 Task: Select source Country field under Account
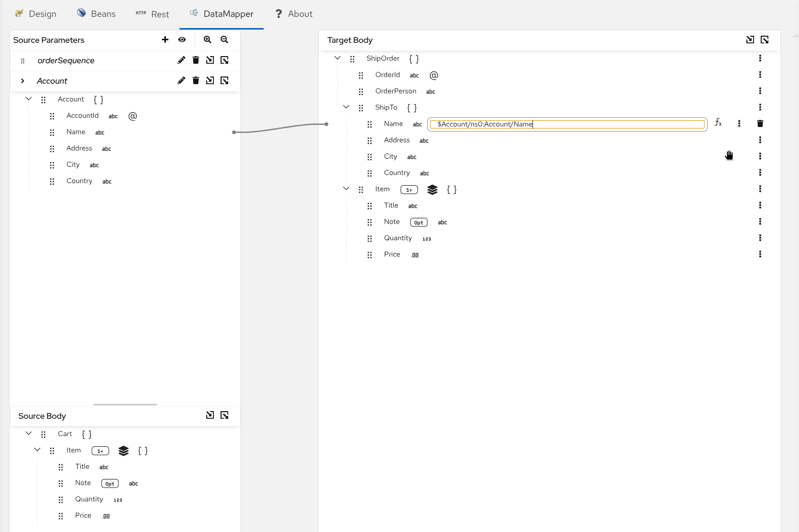[79, 181]
